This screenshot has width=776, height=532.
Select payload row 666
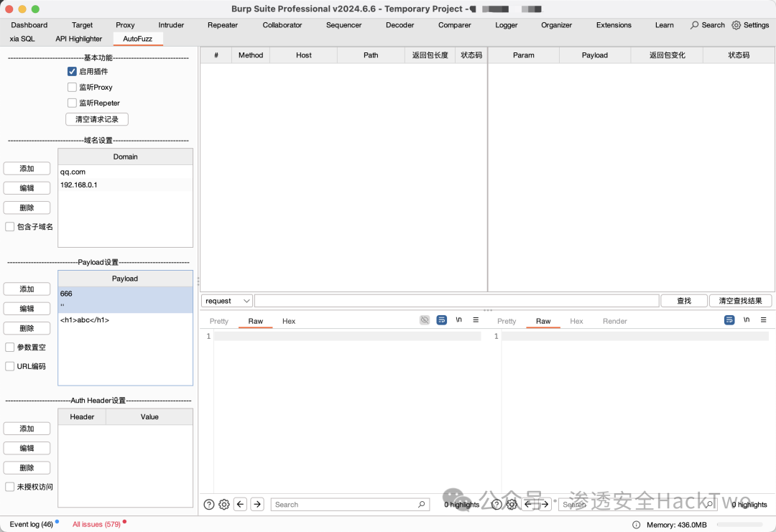point(125,293)
